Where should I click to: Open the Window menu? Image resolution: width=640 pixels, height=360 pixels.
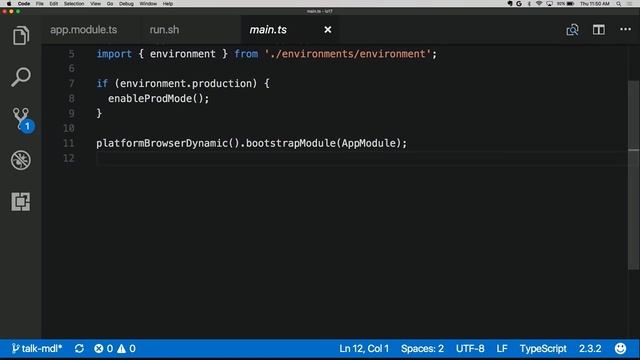[x=148, y=4]
